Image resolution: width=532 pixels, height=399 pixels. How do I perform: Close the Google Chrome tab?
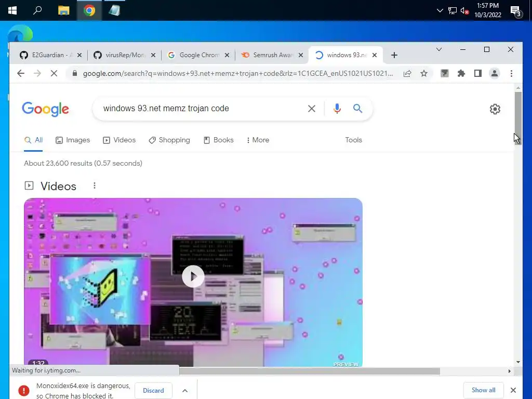pos(227,55)
